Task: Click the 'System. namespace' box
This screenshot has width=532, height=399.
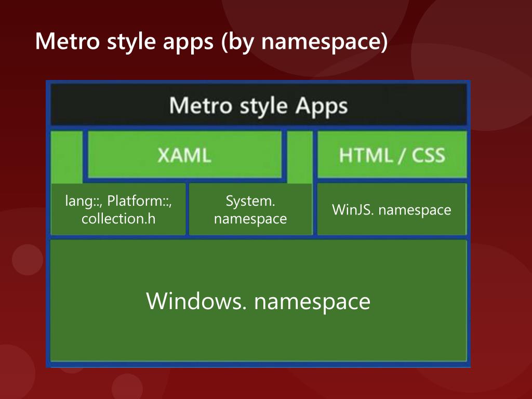Action: tap(250, 209)
